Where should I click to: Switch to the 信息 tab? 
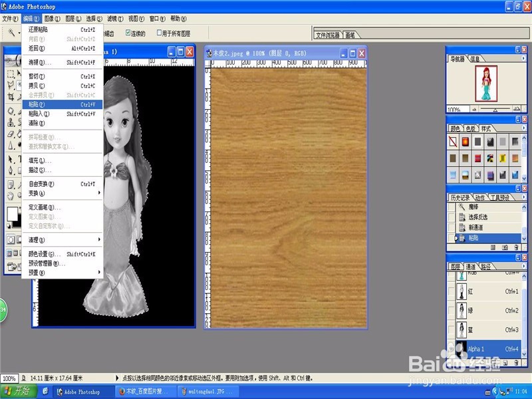(x=475, y=59)
